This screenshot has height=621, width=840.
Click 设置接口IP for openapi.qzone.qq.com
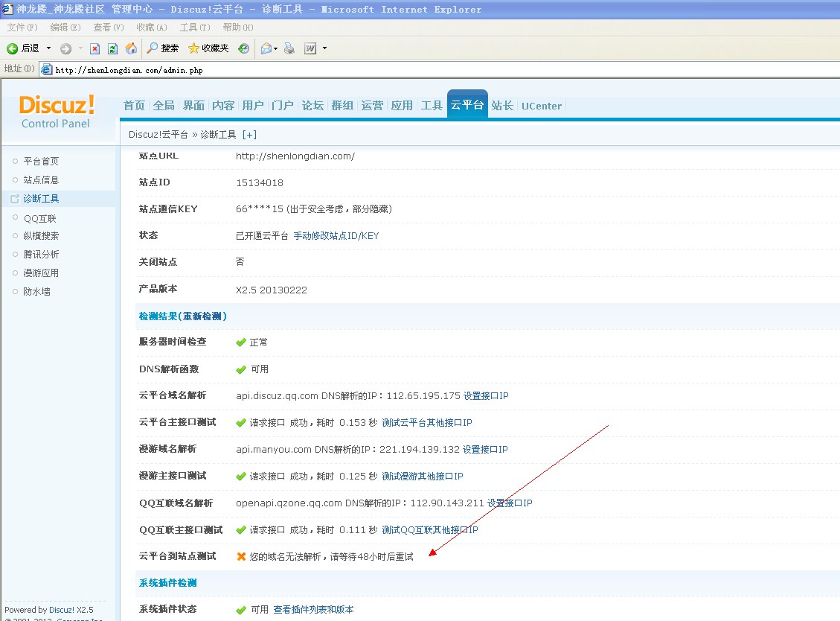point(510,503)
